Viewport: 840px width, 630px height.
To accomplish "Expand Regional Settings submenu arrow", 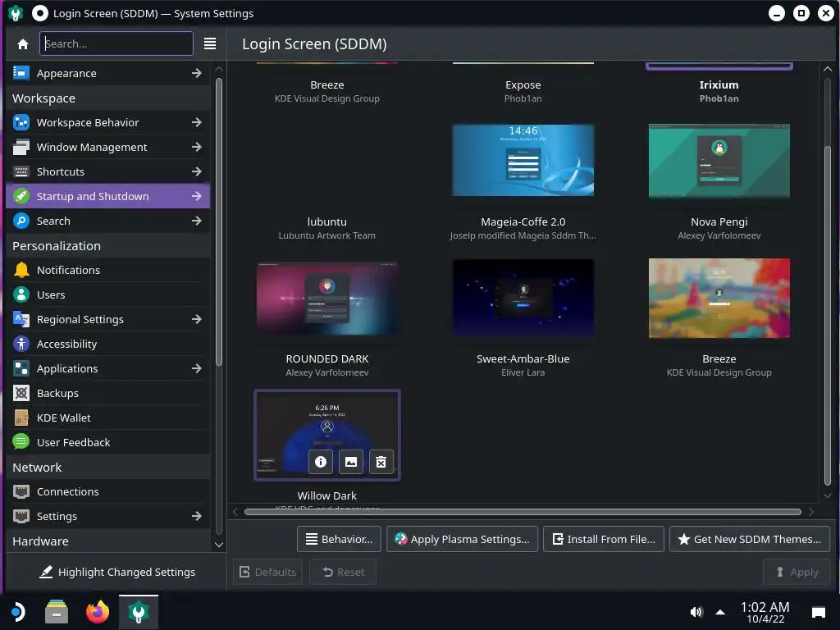I will tap(197, 319).
